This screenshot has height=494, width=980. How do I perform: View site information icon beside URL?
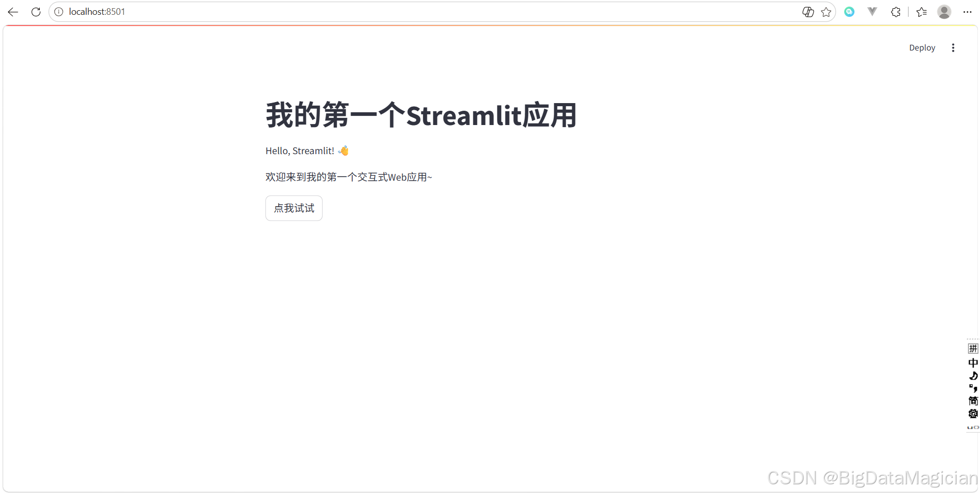[59, 12]
